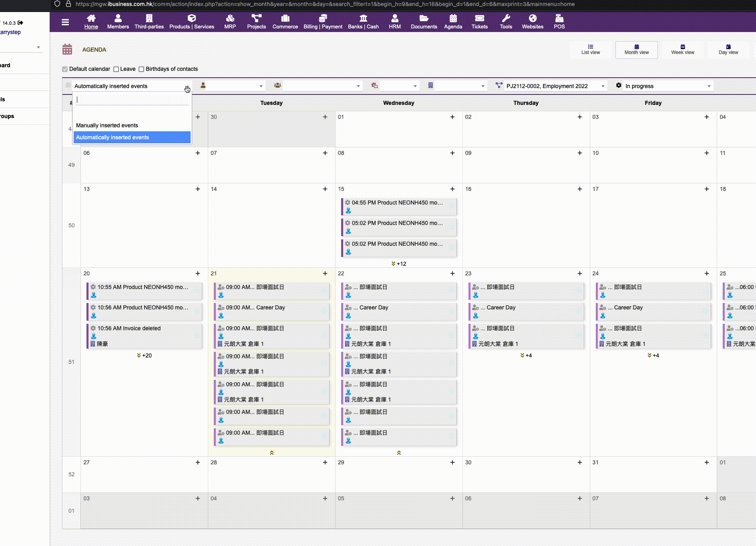Screen dimensions: 756x546
Task: Enable the Leave calendar checkbox
Action: coord(116,69)
